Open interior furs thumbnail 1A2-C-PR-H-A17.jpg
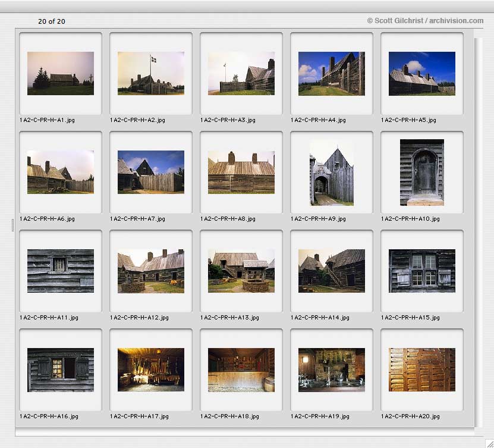Image resolution: width=494 pixels, height=448 pixels. coord(151,369)
